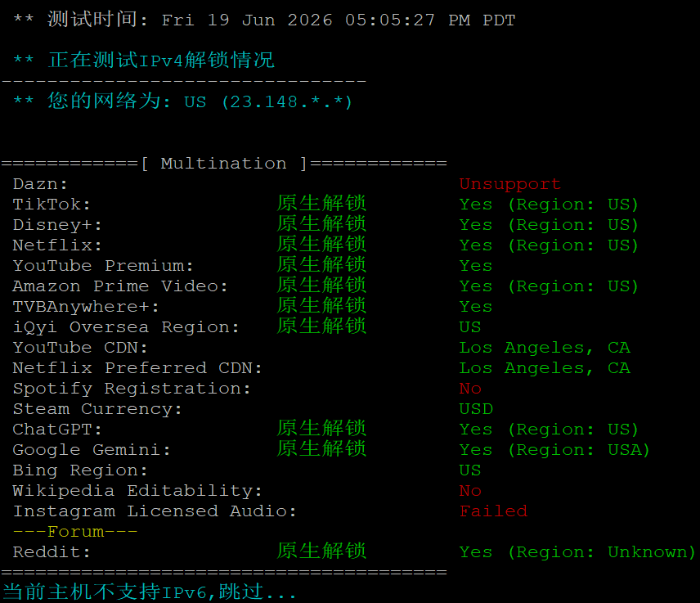Click '原生解锁' in the Reddit row
This screenshot has width=700, height=603.
coord(321,551)
